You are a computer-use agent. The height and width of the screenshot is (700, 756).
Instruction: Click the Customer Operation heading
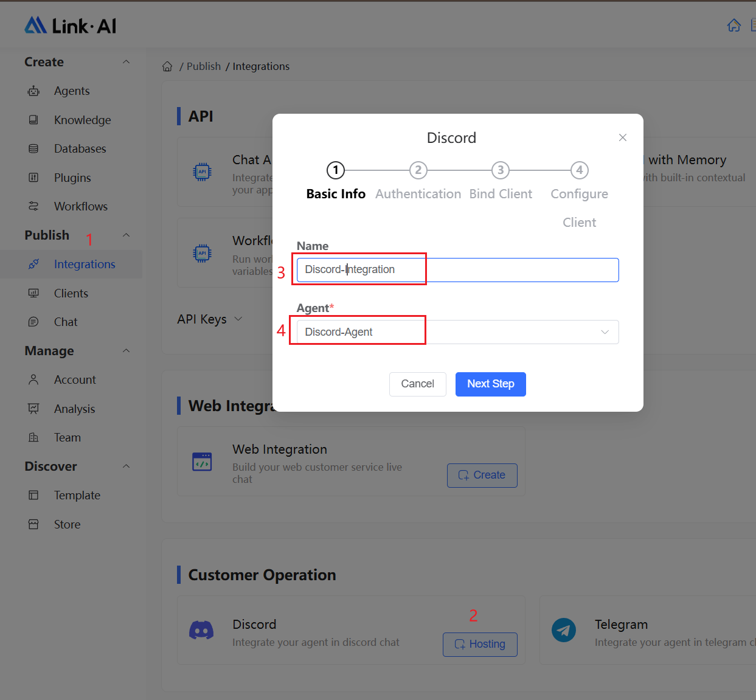pyautogui.click(x=262, y=575)
